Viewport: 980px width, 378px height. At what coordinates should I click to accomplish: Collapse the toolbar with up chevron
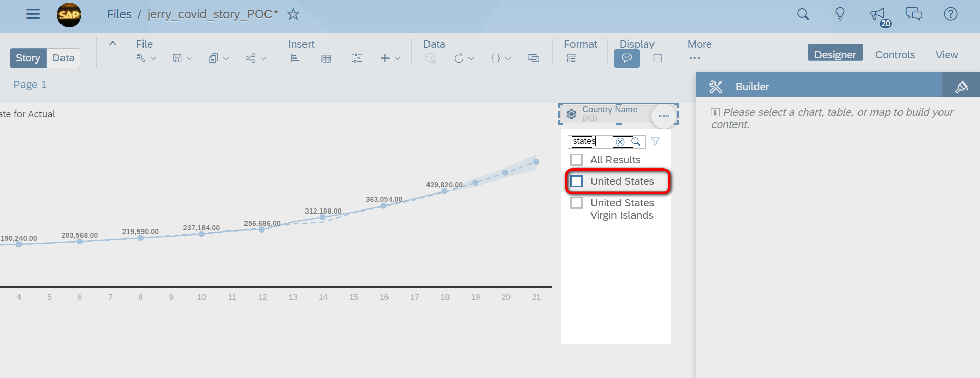click(113, 44)
